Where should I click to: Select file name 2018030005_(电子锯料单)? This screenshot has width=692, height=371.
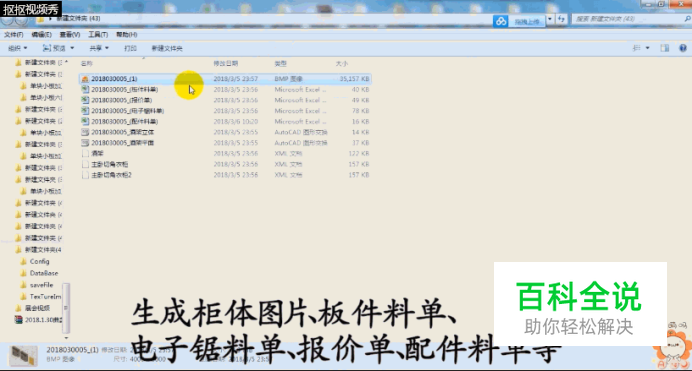click(128, 111)
